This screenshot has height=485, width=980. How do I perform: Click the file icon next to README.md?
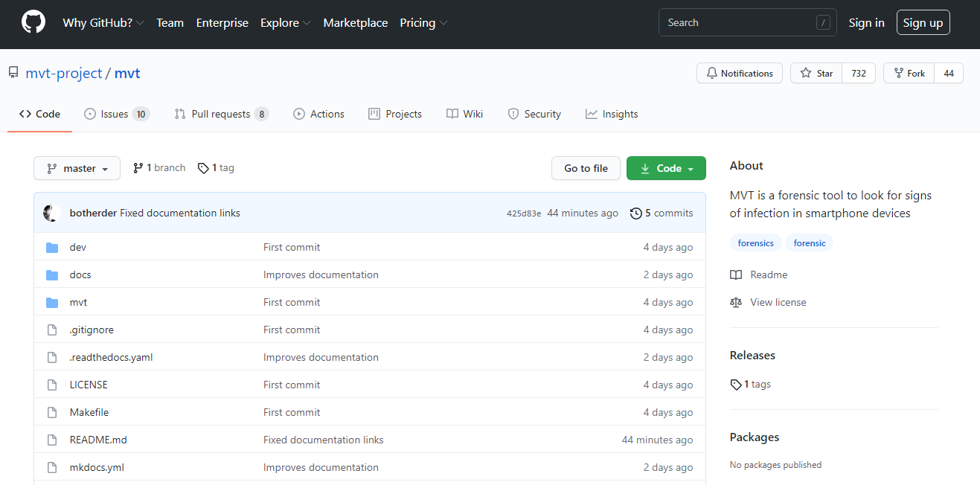click(52, 440)
